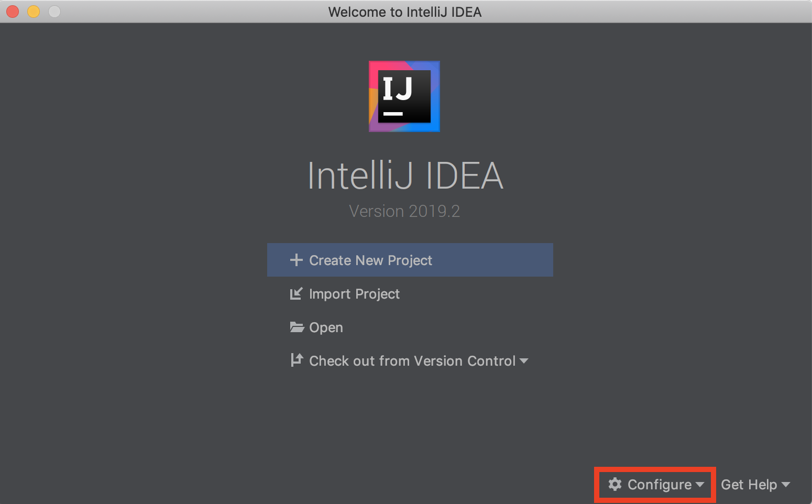Click the Check out from Version Control text
This screenshot has width=812, height=504.
coord(412,361)
